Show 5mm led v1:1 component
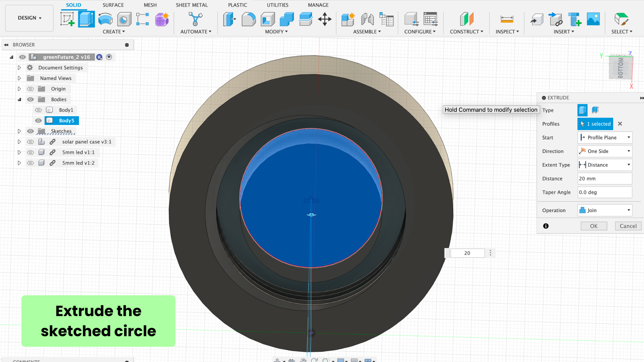 click(x=30, y=152)
